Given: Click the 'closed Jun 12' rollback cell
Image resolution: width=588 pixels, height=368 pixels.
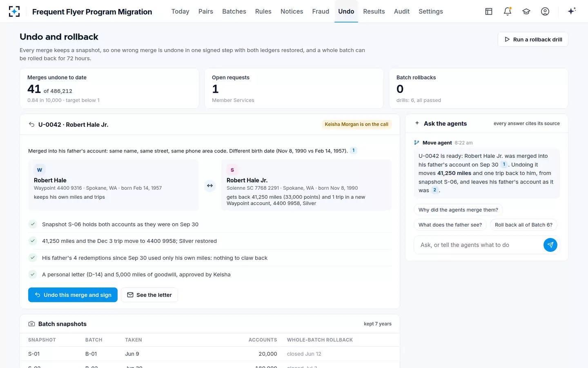Looking at the screenshot, I should (x=304, y=354).
